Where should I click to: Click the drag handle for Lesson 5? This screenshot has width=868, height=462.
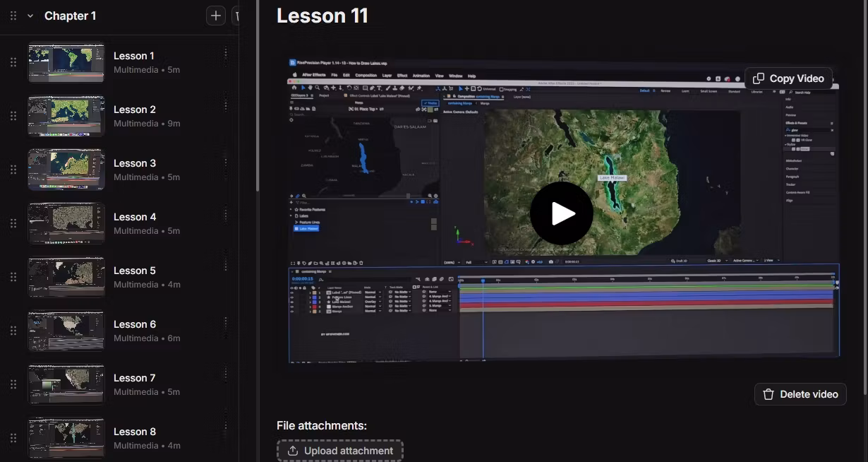coord(13,277)
